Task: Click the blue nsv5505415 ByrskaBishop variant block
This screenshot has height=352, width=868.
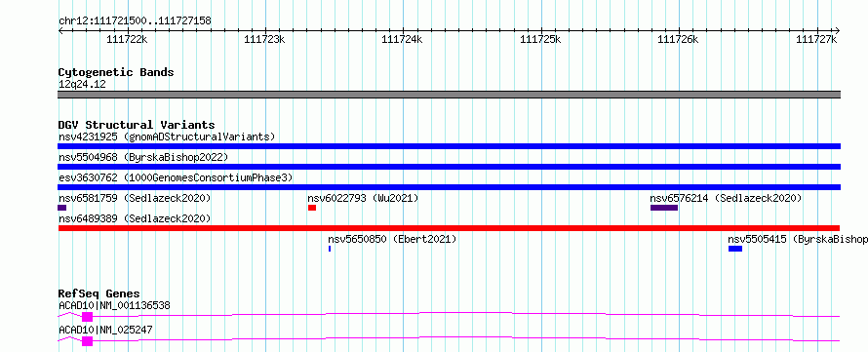Action: click(735, 249)
